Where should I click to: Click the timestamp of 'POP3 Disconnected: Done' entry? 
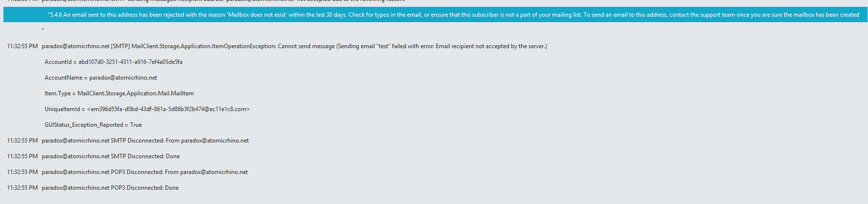(22, 188)
